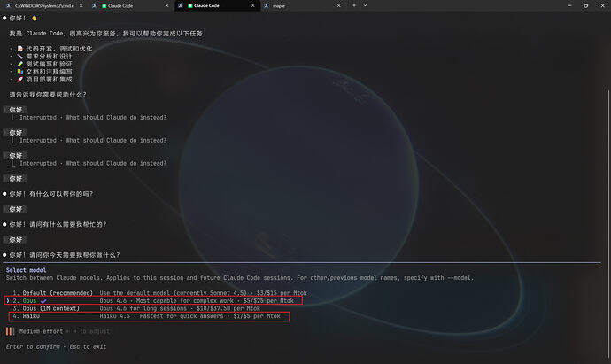Screen dimensions: 611x364
Task: Switch to the first inactive Claude Code tab
Action: [130, 6]
